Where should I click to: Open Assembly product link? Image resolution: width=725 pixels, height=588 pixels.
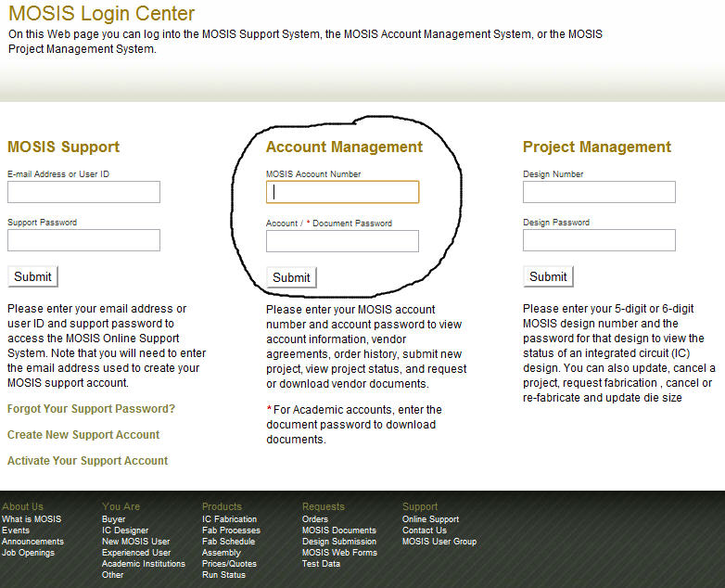click(222, 553)
